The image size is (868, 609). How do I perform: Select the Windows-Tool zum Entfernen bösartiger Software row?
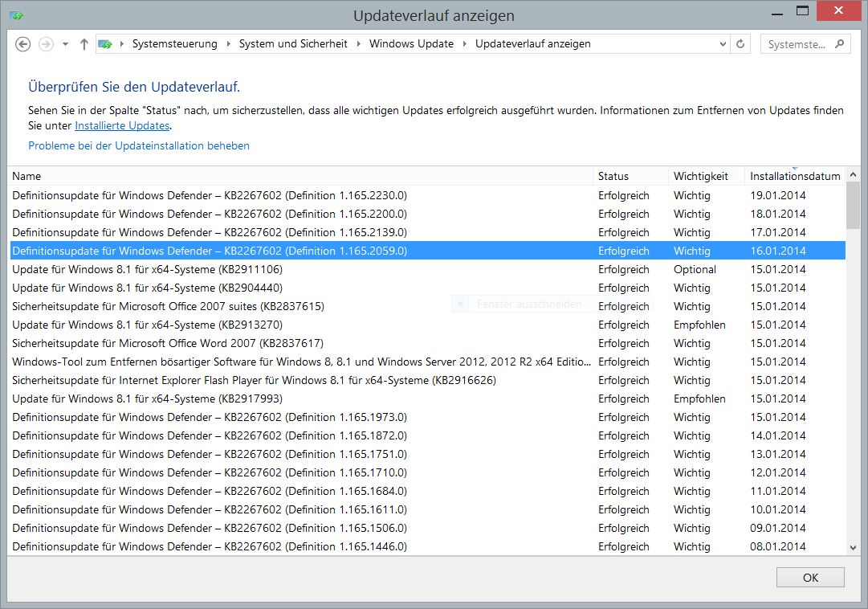pos(427,362)
